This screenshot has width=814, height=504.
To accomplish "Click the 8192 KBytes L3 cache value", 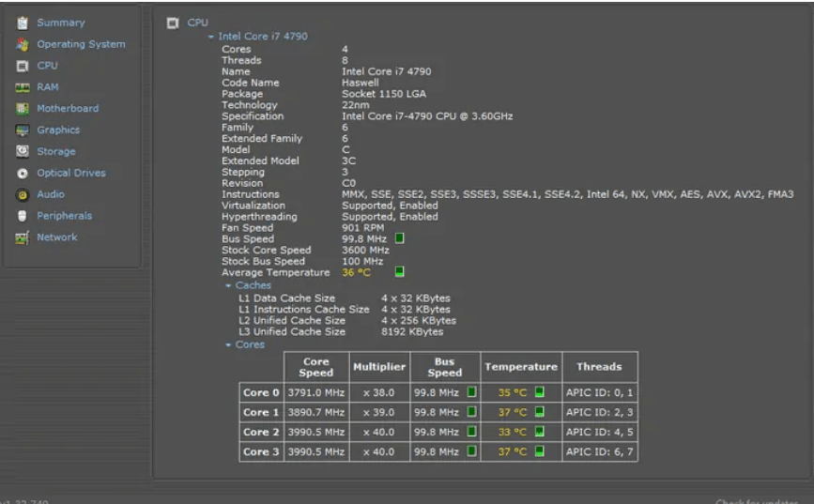I will tap(412, 331).
